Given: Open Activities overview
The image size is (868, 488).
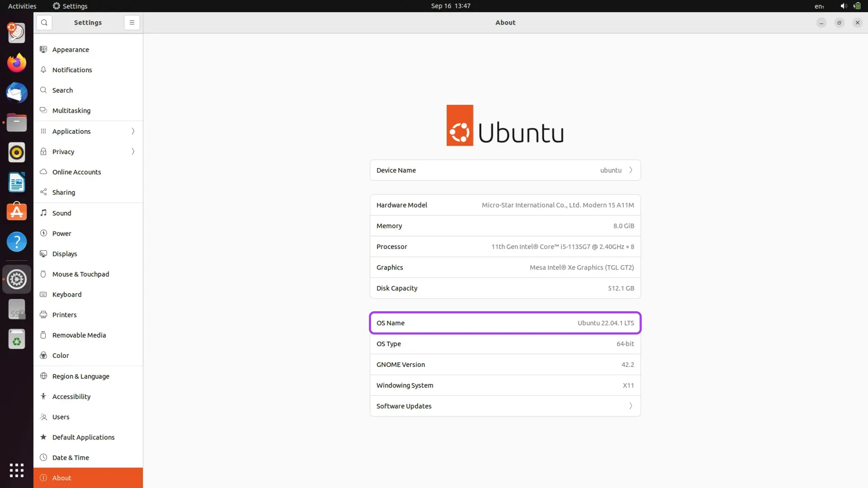Looking at the screenshot, I should 22,6.
